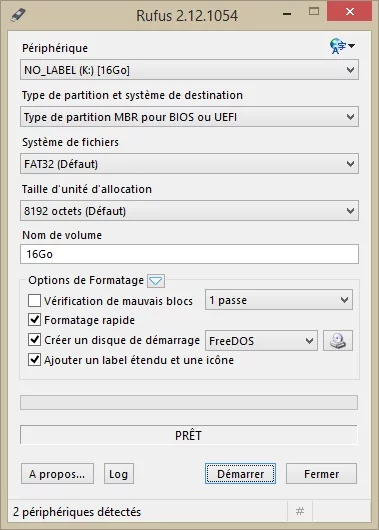Viewport: 379px width, 530px height.
Task: Click the A propos... button
Action: (57, 474)
